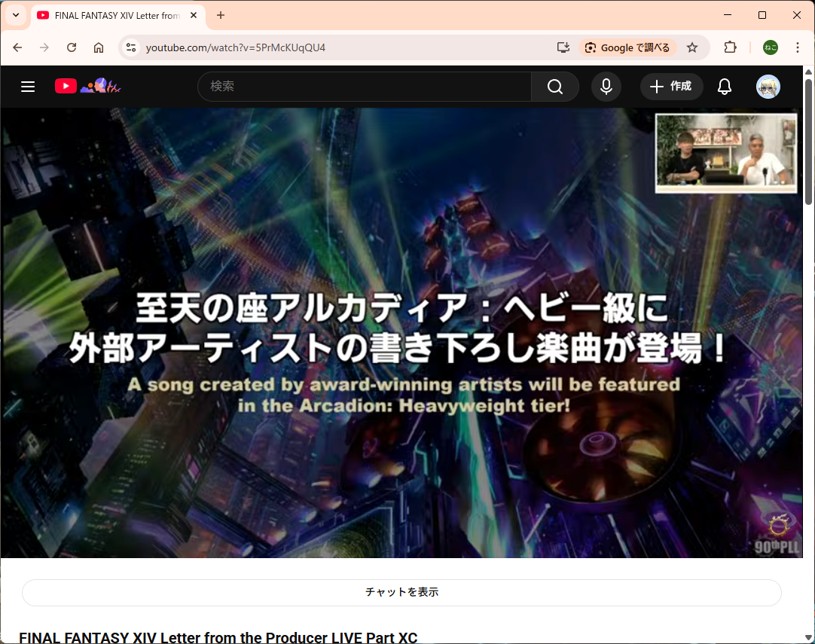Open the Chrome extensions puzzle icon
The width and height of the screenshot is (815, 644).
tap(730, 47)
